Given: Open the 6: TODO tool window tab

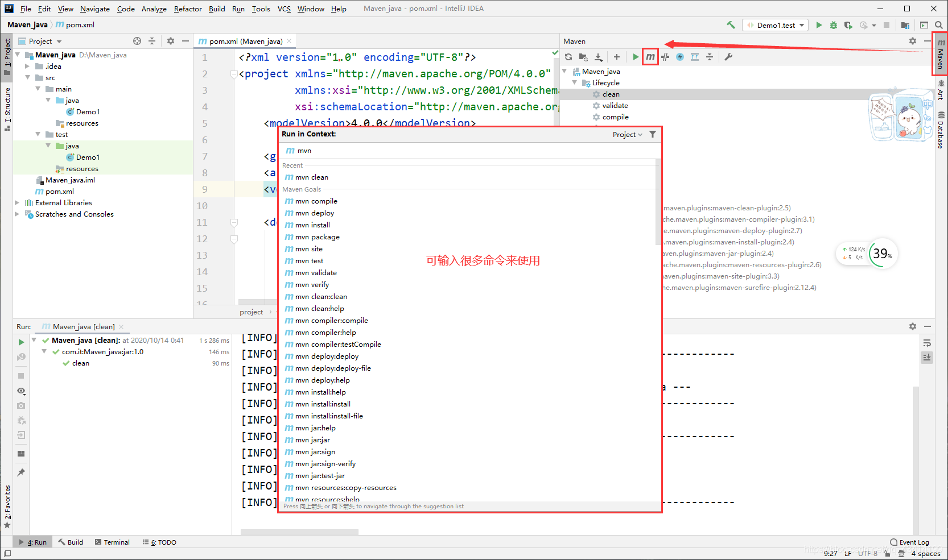Looking at the screenshot, I should click(x=159, y=542).
